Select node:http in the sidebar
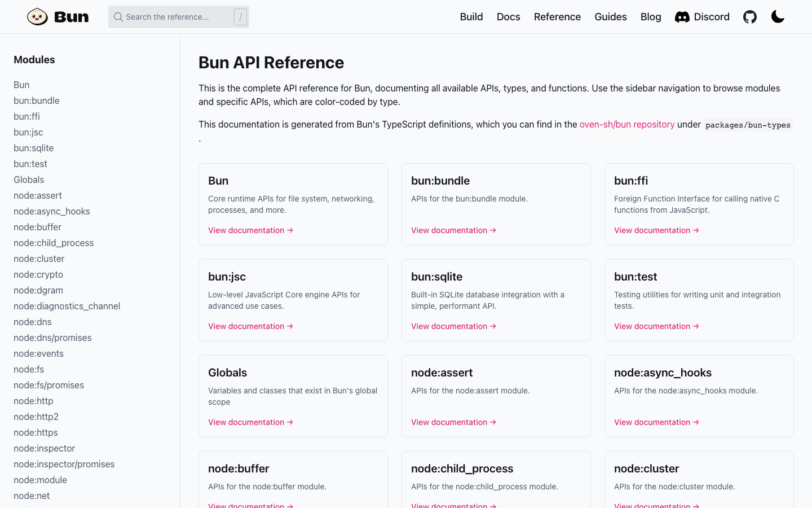Screen dimensions: 812x508 coord(33,401)
